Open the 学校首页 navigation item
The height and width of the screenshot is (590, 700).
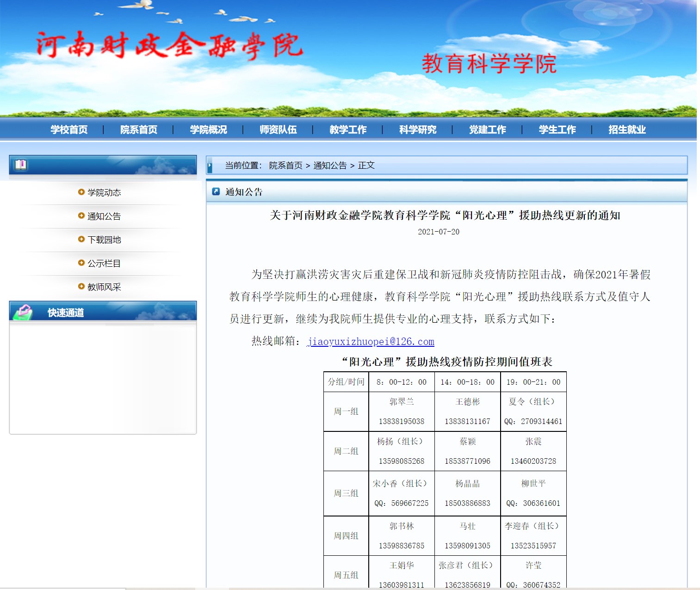coord(69,129)
